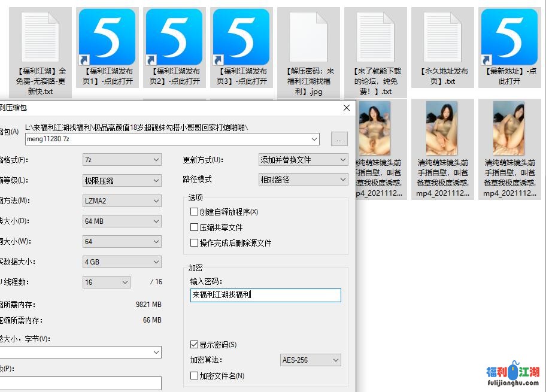Screen dimensions: 546x392
Task: Open the 发布页3 shortcut icon
Action: [241, 37]
